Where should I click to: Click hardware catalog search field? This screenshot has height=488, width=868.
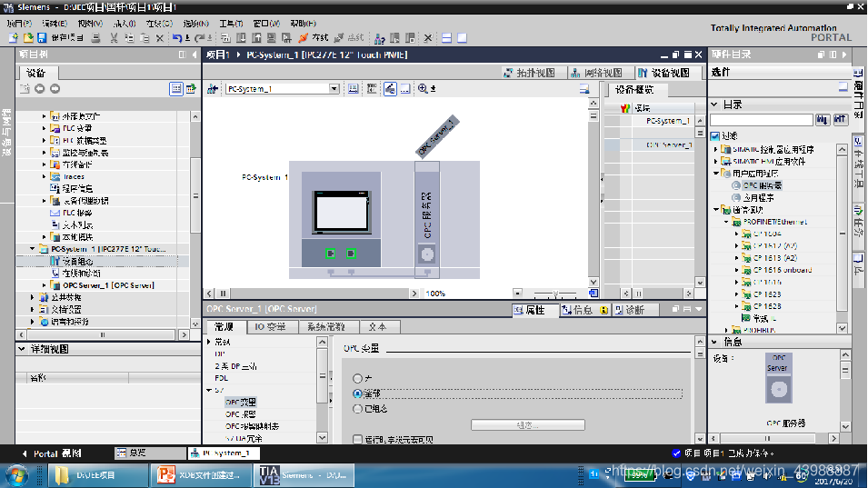coord(762,120)
